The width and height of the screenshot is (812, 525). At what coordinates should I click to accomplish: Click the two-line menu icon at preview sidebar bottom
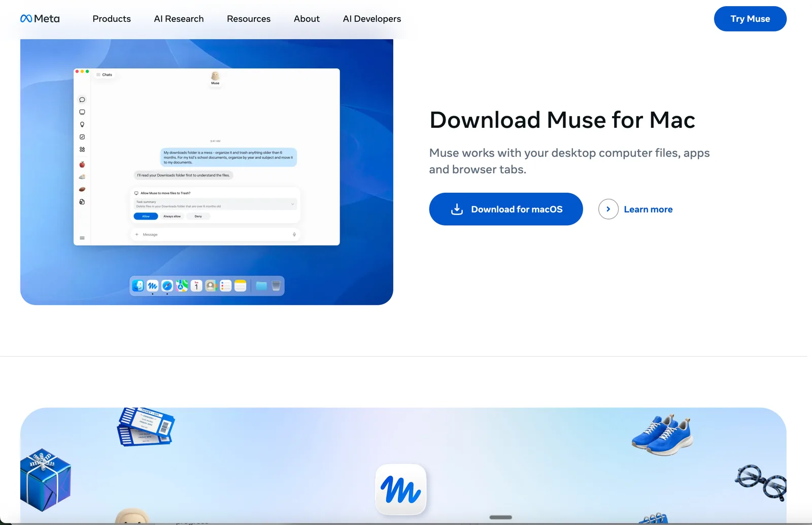82,238
